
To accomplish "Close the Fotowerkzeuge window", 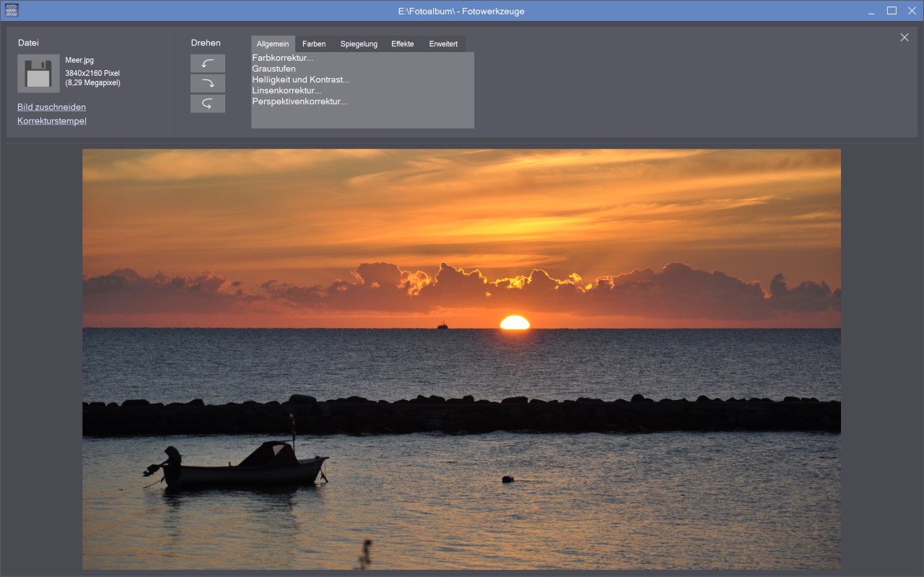I will click(x=912, y=11).
